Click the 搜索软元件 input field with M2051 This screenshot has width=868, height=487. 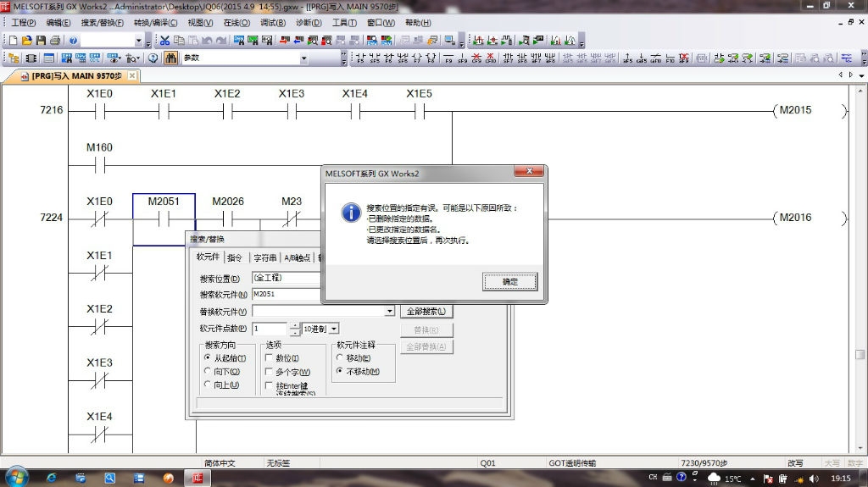[x=287, y=294]
